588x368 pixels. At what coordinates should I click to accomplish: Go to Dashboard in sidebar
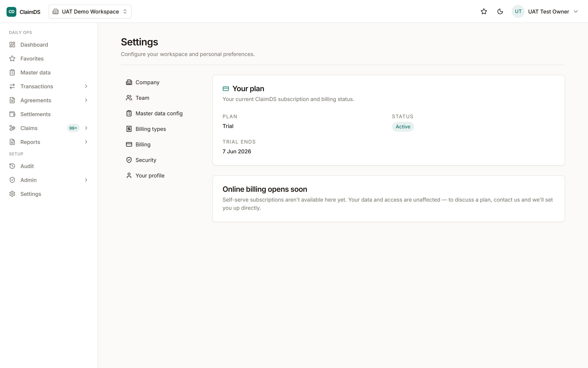coord(49,45)
